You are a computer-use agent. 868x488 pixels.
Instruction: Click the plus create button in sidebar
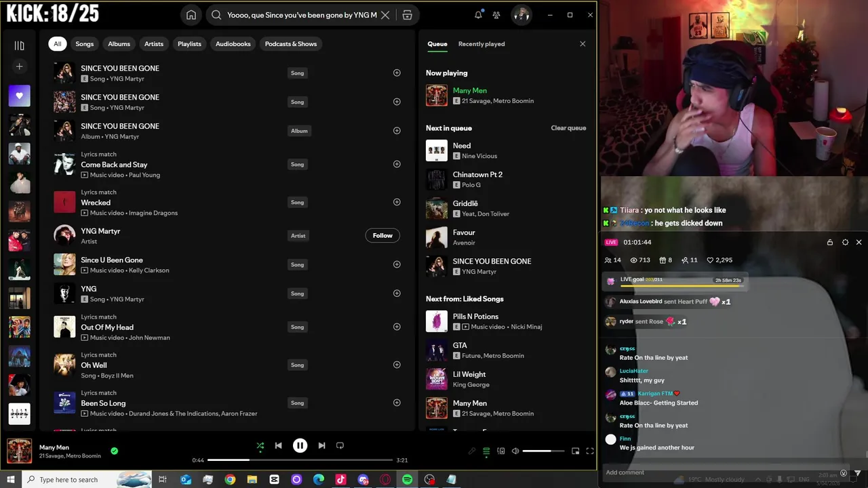click(x=19, y=66)
